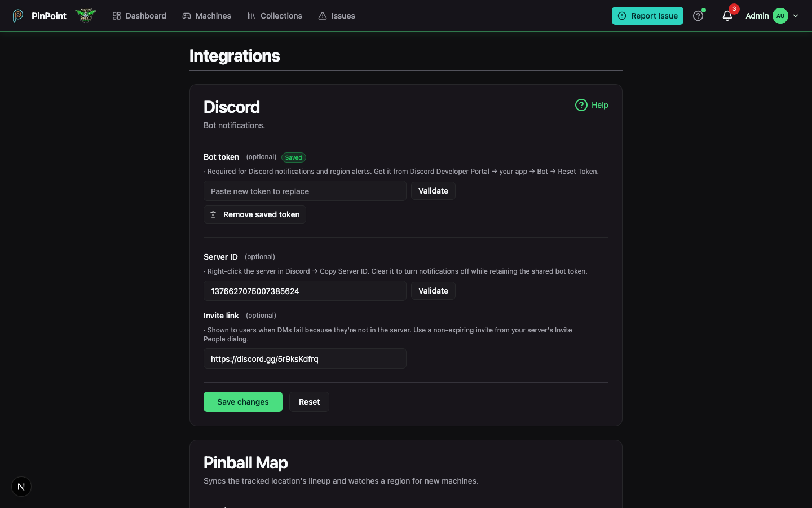Click the AU user avatar
812x508 pixels.
click(x=780, y=16)
